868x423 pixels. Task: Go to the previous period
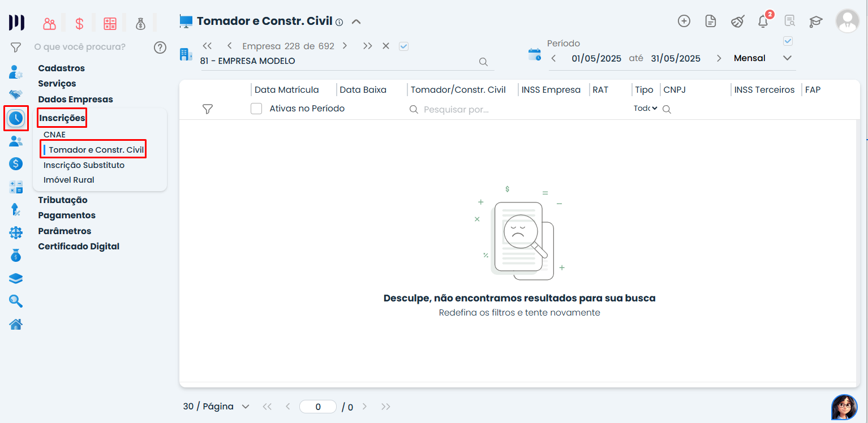(x=553, y=58)
